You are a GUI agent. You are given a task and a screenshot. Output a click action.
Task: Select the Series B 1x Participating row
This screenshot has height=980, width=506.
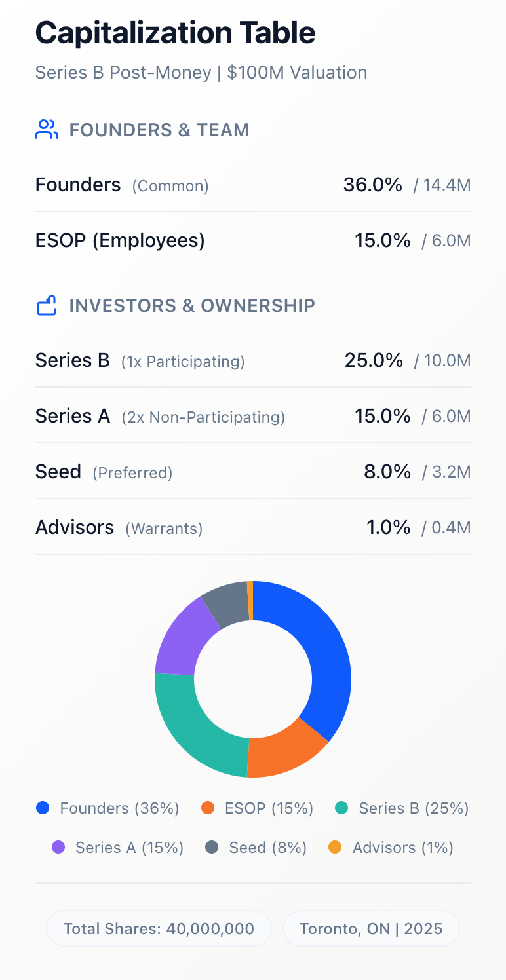point(253,360)
